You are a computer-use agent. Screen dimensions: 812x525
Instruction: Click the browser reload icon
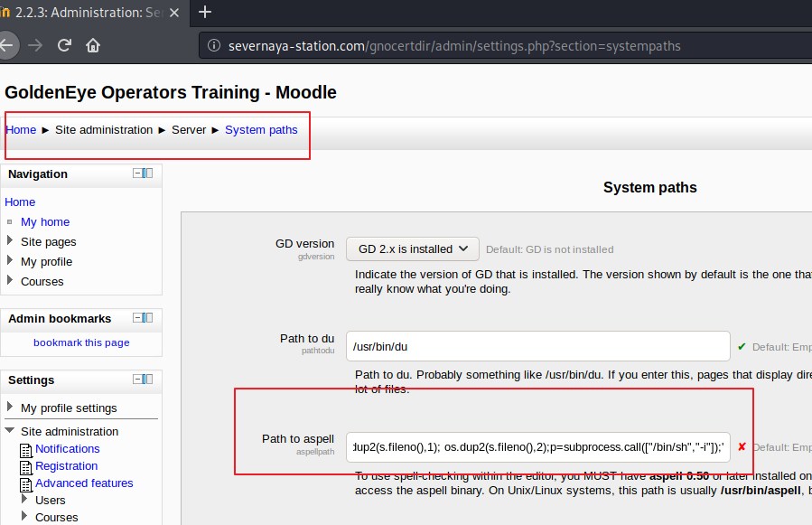click(x=64, y=45)
